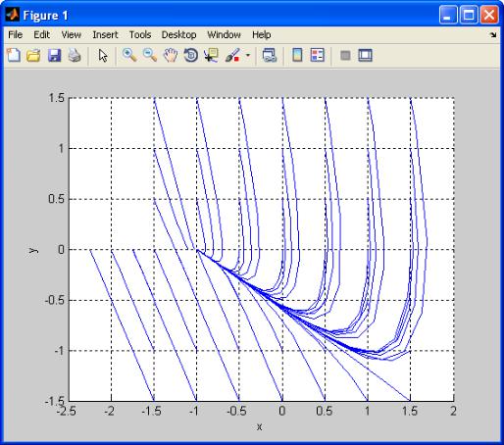Select the Pan hand tool
Image resolution: width=504 pixels, height=445 pixels.
click(171, 55)
